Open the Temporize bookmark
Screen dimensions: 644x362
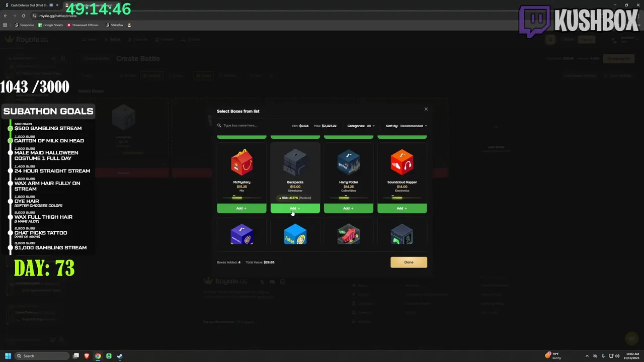point(25,25)
